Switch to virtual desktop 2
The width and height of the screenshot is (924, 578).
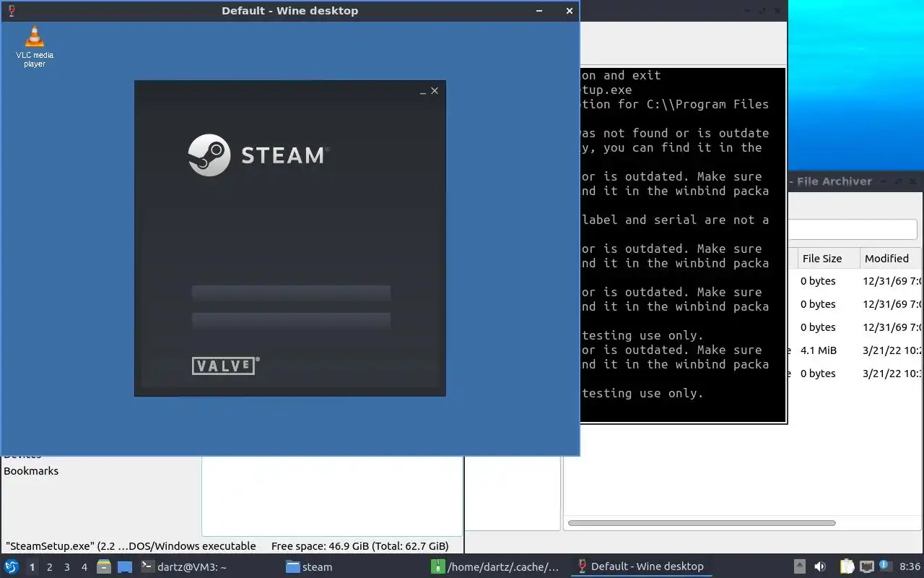[49, 567]
